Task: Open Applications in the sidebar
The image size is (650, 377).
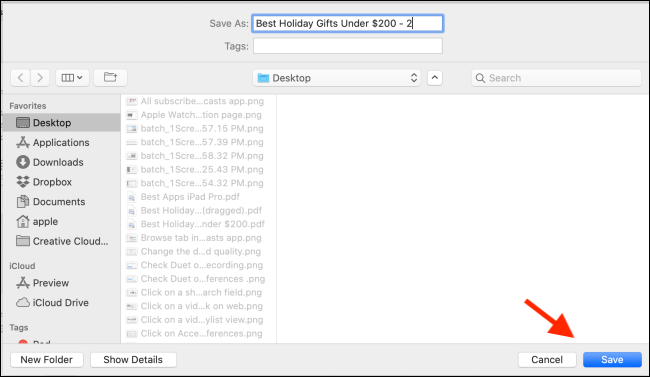Action: pos(61,143)
